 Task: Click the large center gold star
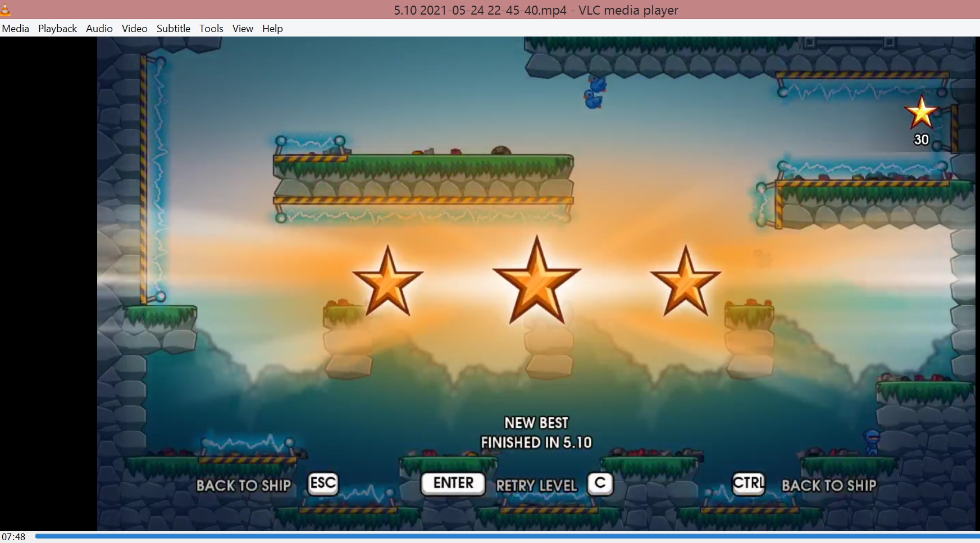click(x=537, y=280)
